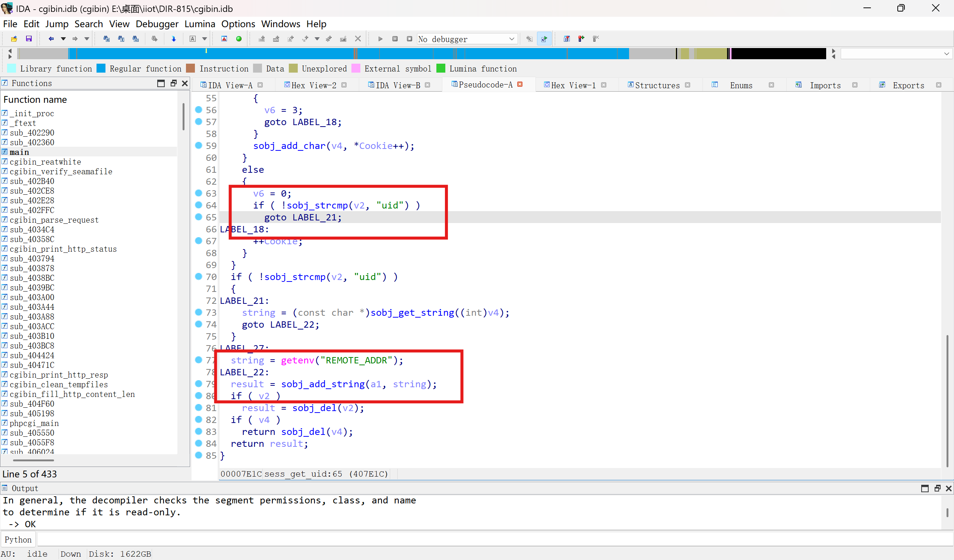Start the debugger process play button
Image resolution: width=954 pixels, height=560 pixels.
(380, 39)
